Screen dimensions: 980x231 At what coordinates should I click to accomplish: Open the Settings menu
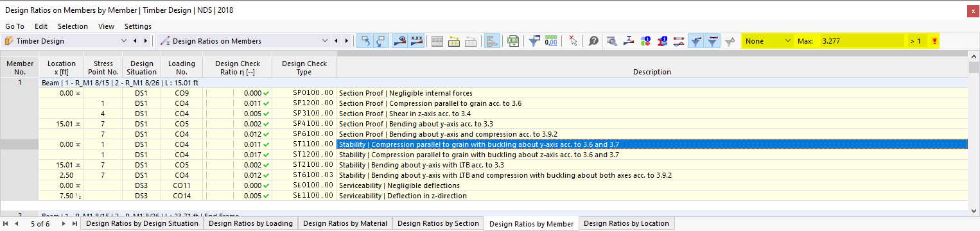[x=138, y=26]
